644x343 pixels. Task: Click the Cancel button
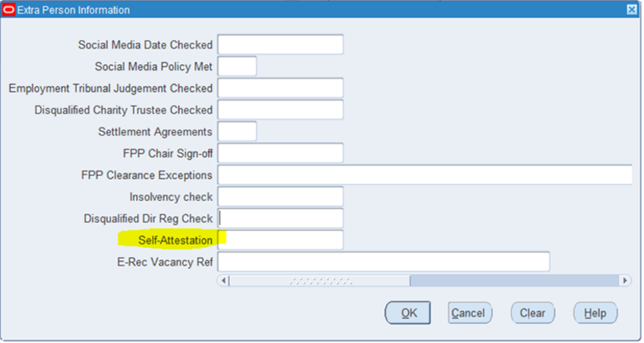pyautogui.click(x=470, y=313)
